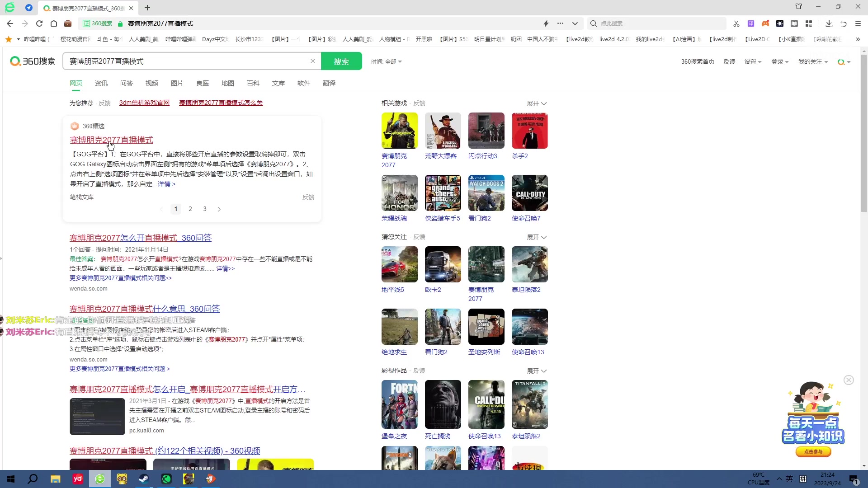Open the 3dm单机游戏官网 recommended link

(144, 103)
